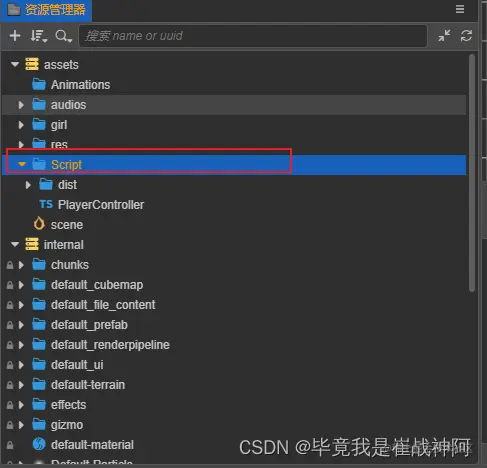Click the asset tree vertical scrollbar
487x468 pixels.
pyautogui.click(x=472, y=173)
